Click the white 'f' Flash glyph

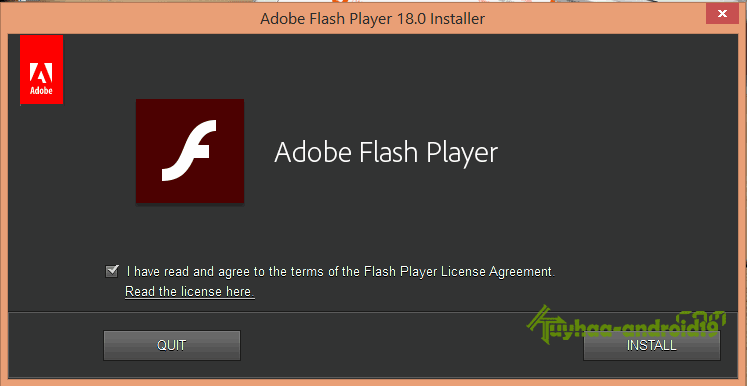189,151
